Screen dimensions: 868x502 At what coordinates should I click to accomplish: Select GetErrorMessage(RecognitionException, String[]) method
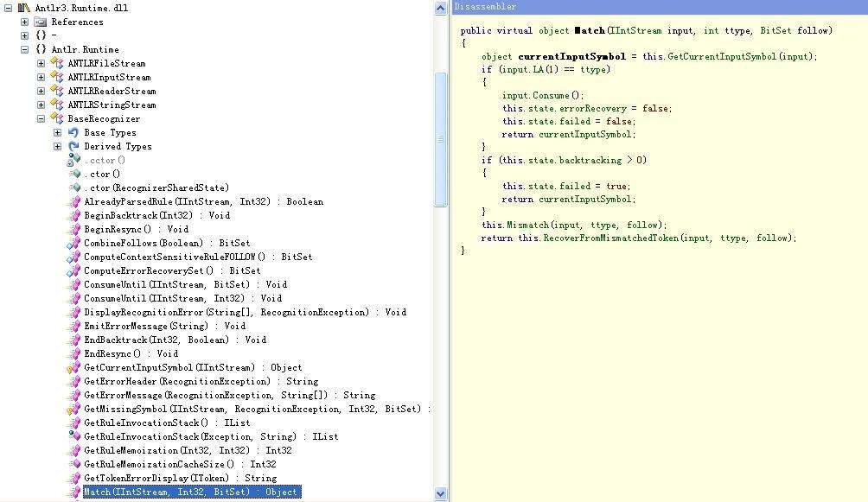tap(230, 395)
